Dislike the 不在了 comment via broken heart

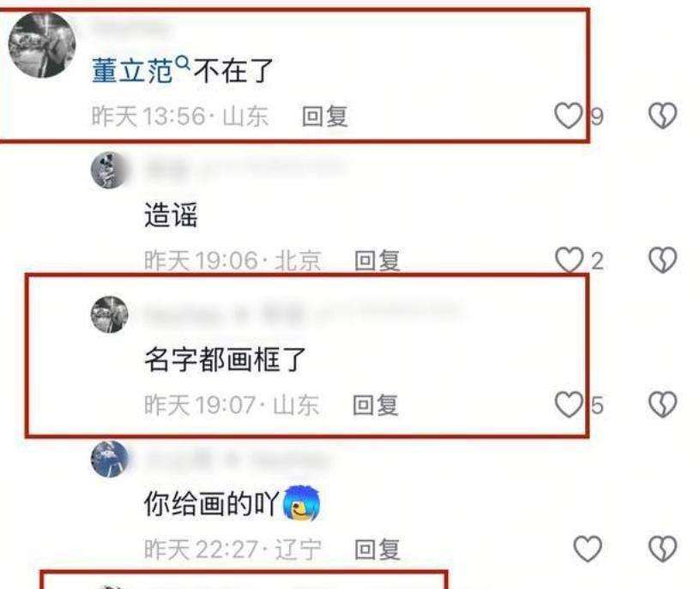point(662,116)
